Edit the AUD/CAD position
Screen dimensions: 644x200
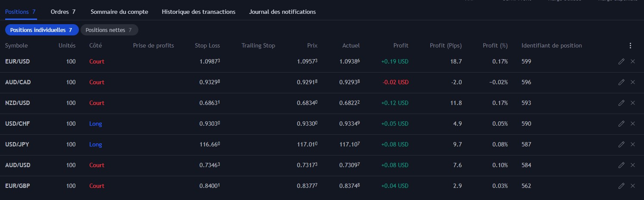(x=621, y=82)
